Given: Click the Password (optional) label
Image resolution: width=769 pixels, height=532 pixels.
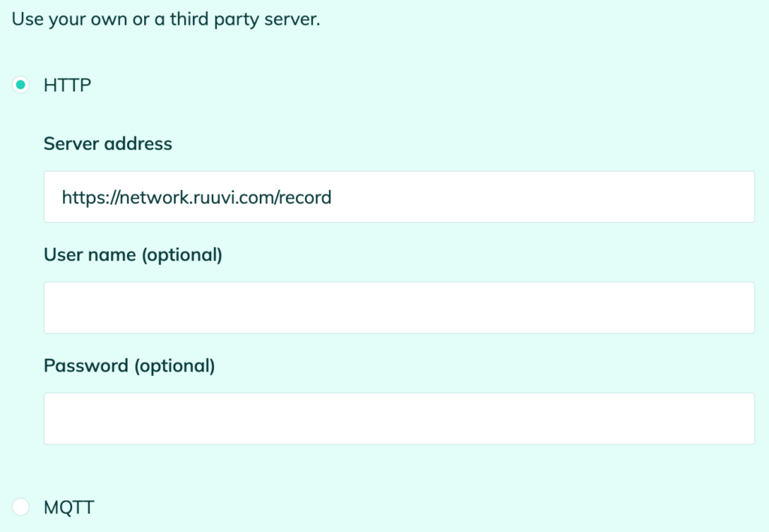Looking at the screenshot, I should click(129, 366).
